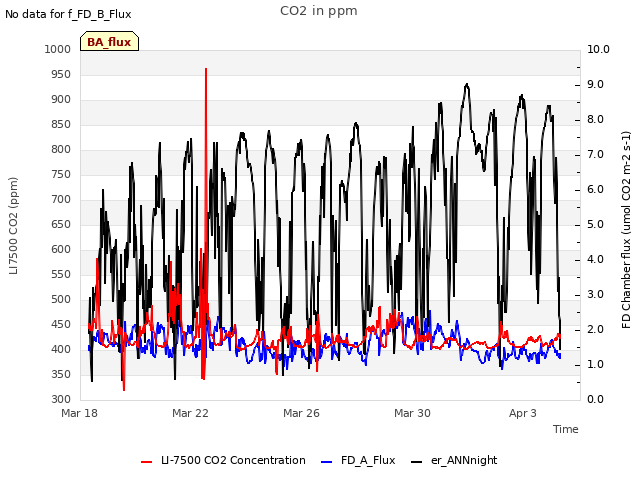Image resolution: width=640 pixels, height=480 pixels.
Task: Click the 9.0 right-axis tick label
Action: tap(596, 84)
